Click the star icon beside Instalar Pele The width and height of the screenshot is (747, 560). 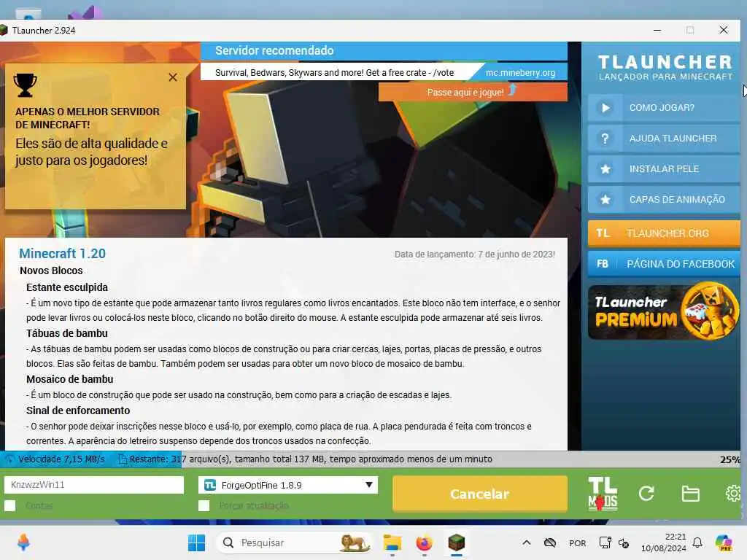tap(605, 169)
